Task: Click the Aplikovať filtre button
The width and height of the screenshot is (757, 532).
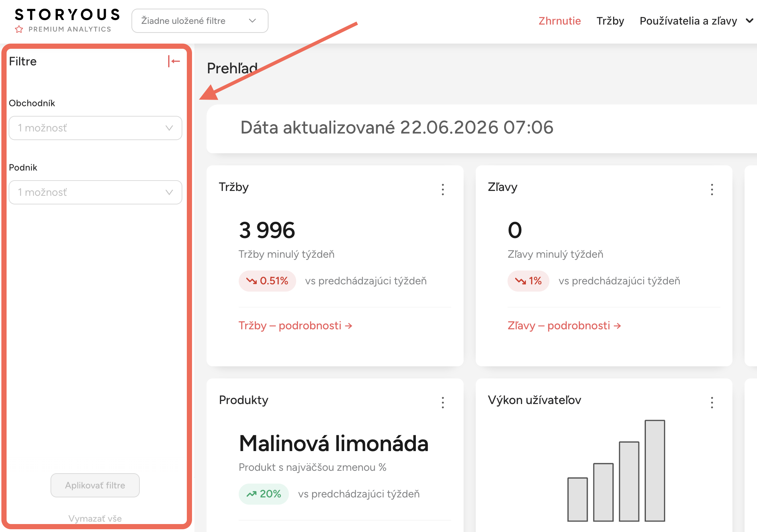Action: pos(95,485)
